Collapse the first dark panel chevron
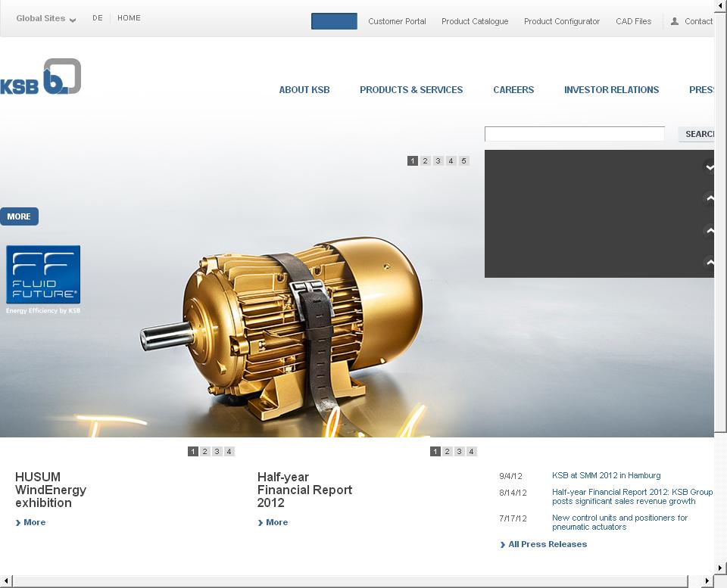The image size is (727, 588). click(709, 166)
